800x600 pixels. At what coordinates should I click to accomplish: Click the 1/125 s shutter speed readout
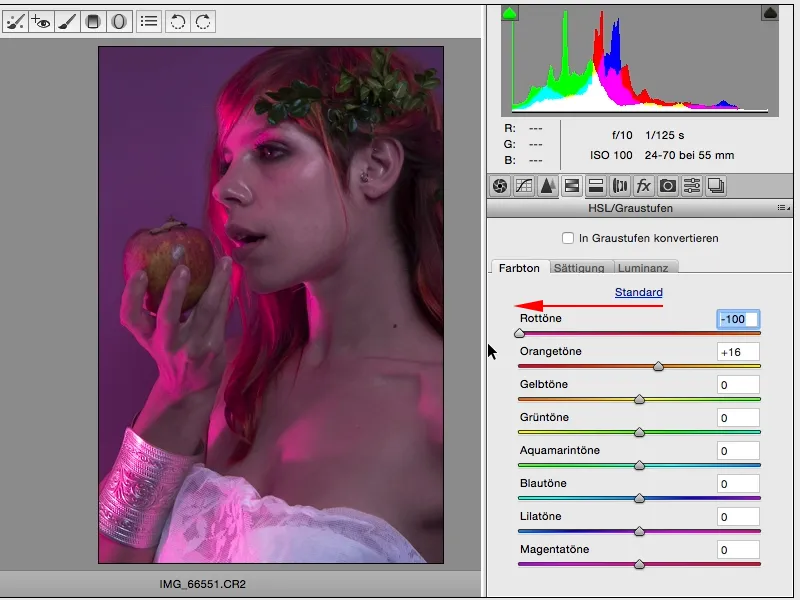point(664,135)
